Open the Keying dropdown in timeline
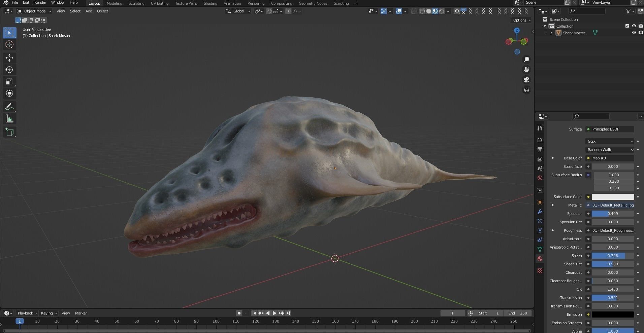This screenshot has height=333, width=644. [49, 313]
